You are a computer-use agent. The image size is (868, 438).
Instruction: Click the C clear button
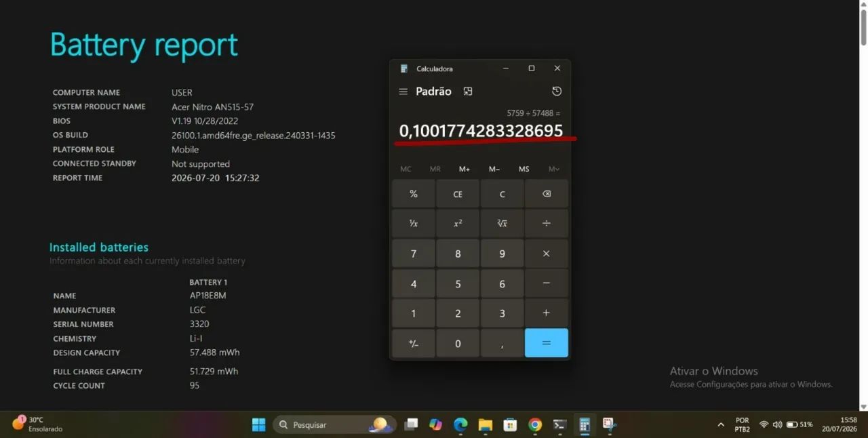pos(502,194)
